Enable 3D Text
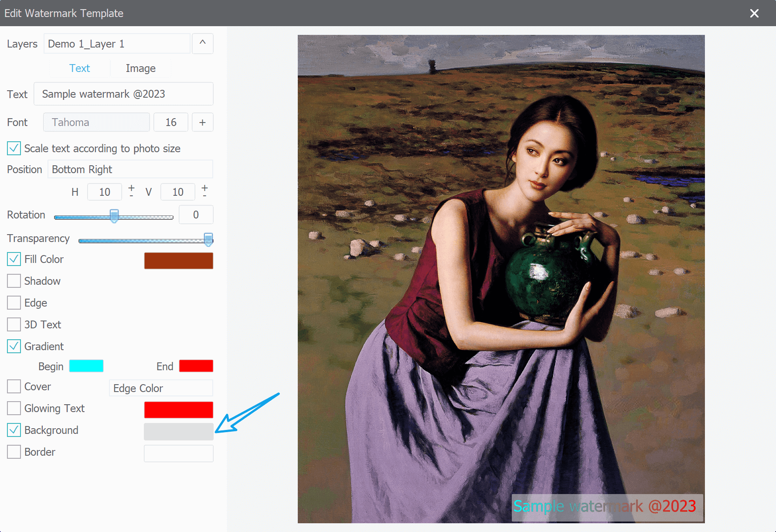Viewport: 776px width, 532px height. pyautogui.click(x=14, y=324)
